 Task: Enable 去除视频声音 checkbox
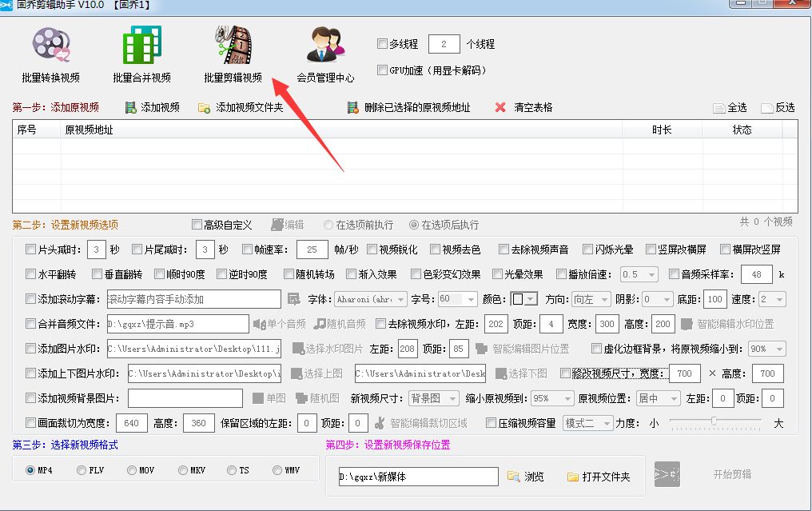click(x=504, y=250)
